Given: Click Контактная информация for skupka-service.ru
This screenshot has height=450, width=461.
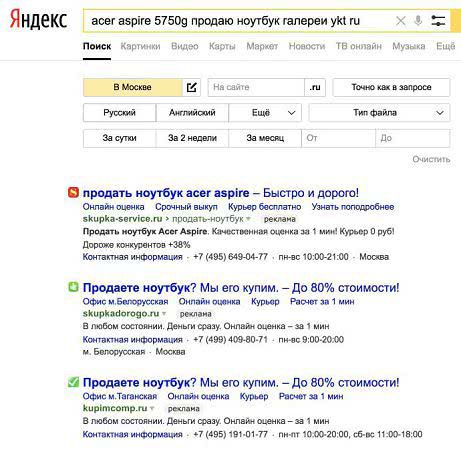Looking at the screenshot, I should point(132,257).
